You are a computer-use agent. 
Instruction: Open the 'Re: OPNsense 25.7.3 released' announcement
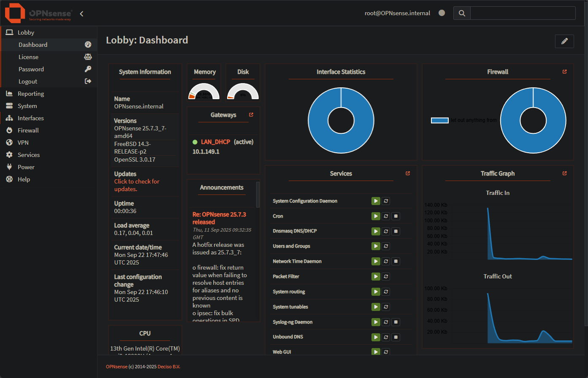pyautogui.click(x=220, y=218)
